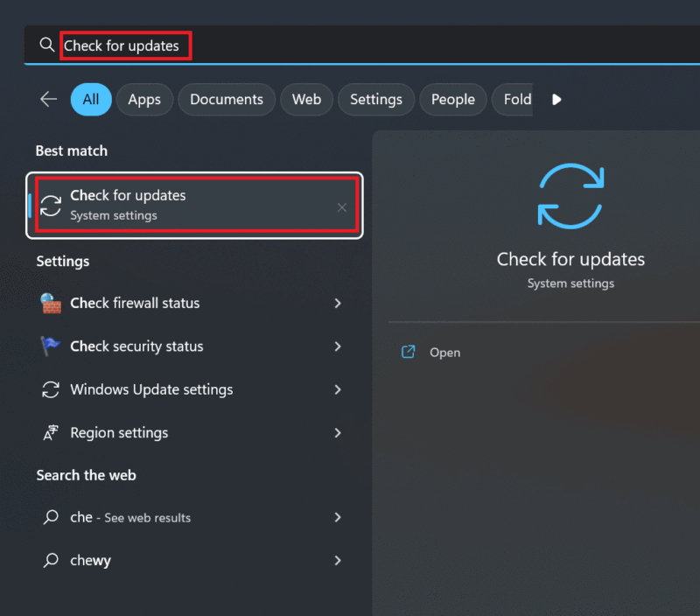Expand the Check firewall status chevron
Screen dimensions: 700x616
tap(338, 304)
